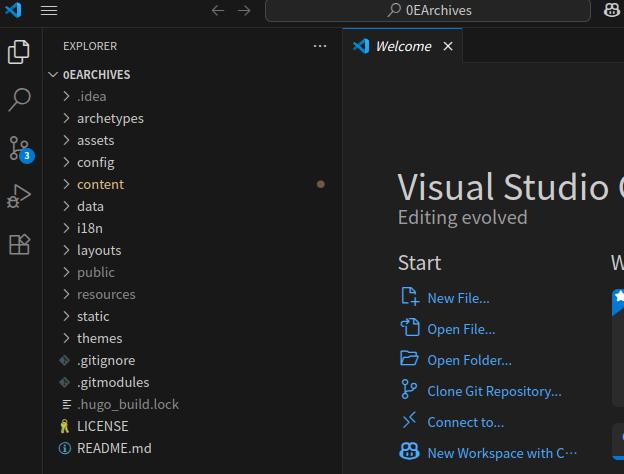Expand the content folder
This screenshot has height=474, width=624.
click(100, 184)
